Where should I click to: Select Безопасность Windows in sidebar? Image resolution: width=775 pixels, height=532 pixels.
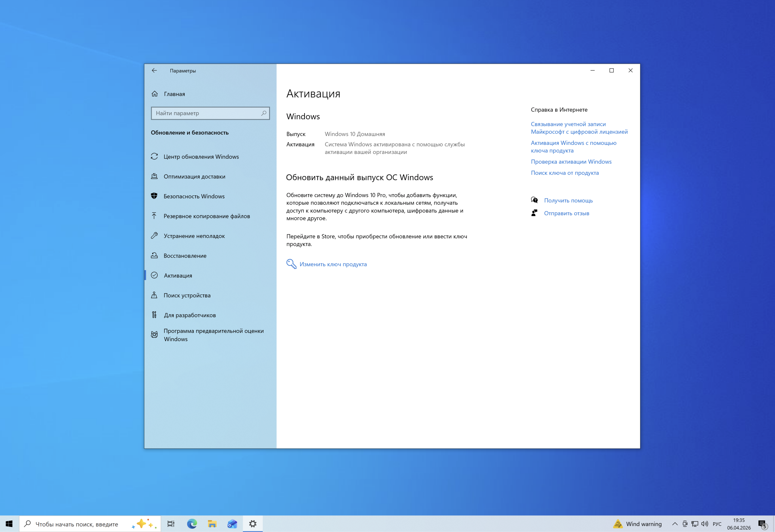[x=194, y=196]
